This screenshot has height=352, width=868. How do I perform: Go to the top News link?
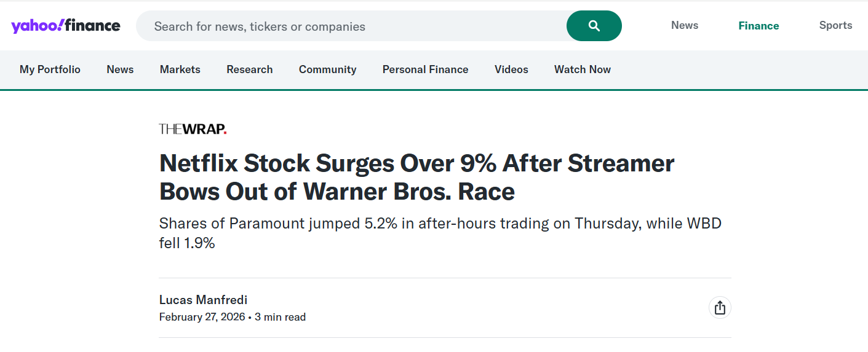(685, 25)
